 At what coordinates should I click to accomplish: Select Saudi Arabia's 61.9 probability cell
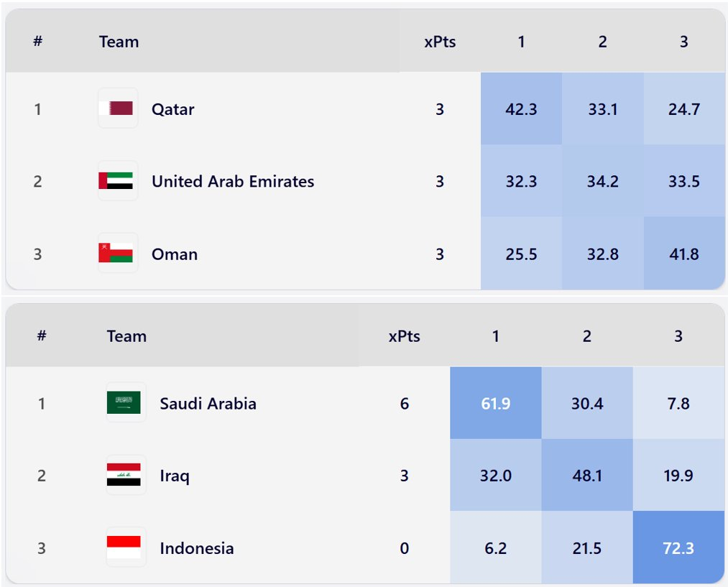(x=495, y=403)
